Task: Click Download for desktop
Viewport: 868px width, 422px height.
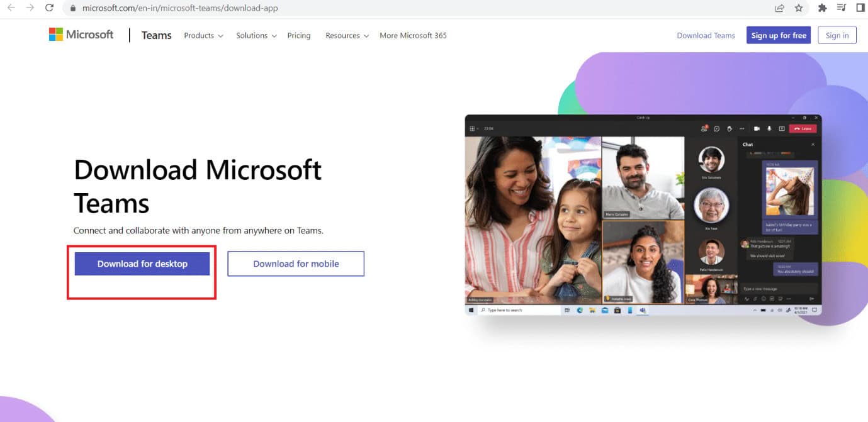Action: [x=142, y=264]
